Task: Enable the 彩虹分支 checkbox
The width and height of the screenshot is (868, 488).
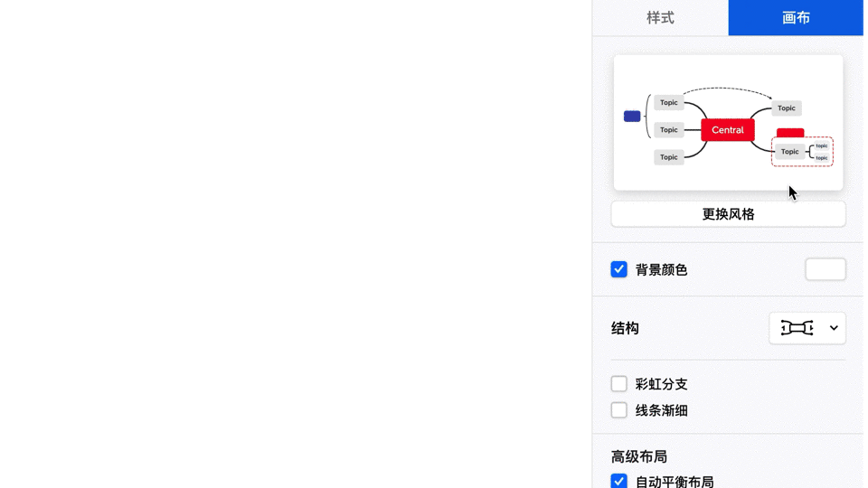Action: [x=618, y=383]
